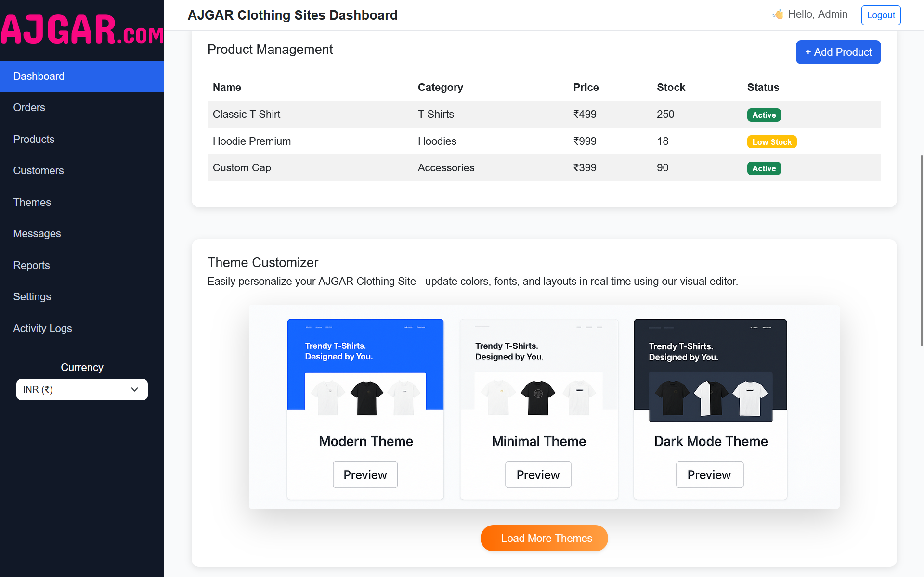Log out using the Logout button
This screenshot has height=577, width=924.
[880, 15]
